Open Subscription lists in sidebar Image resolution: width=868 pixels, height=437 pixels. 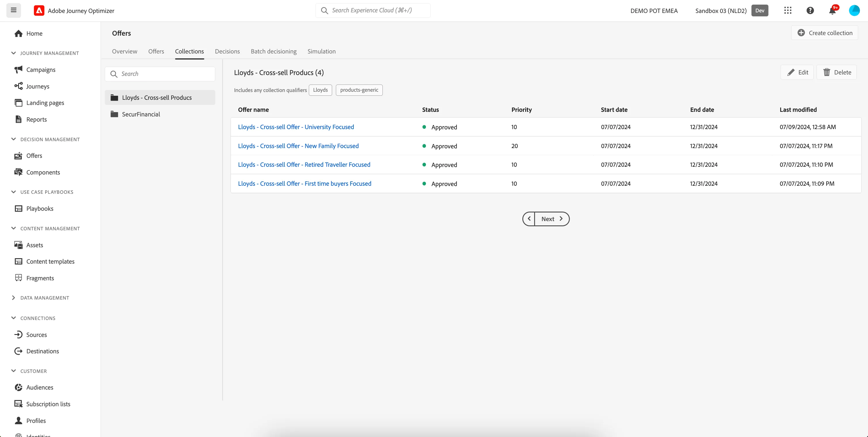coord(43,404)
